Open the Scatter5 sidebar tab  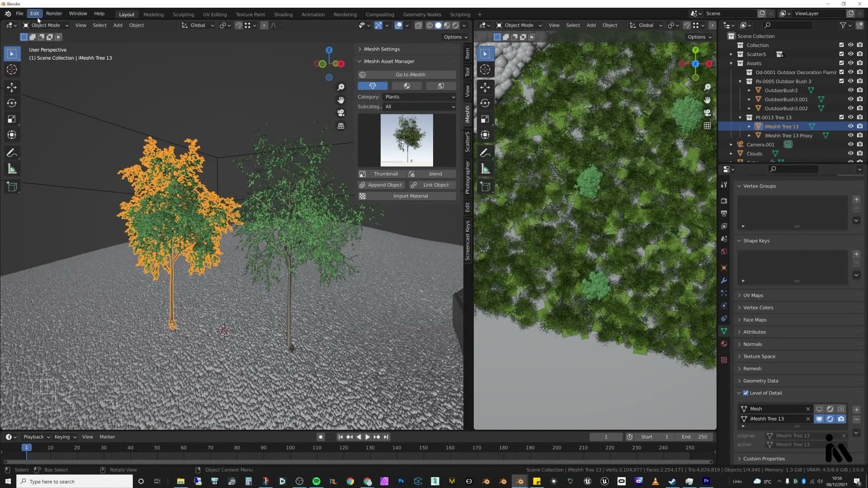467,142
